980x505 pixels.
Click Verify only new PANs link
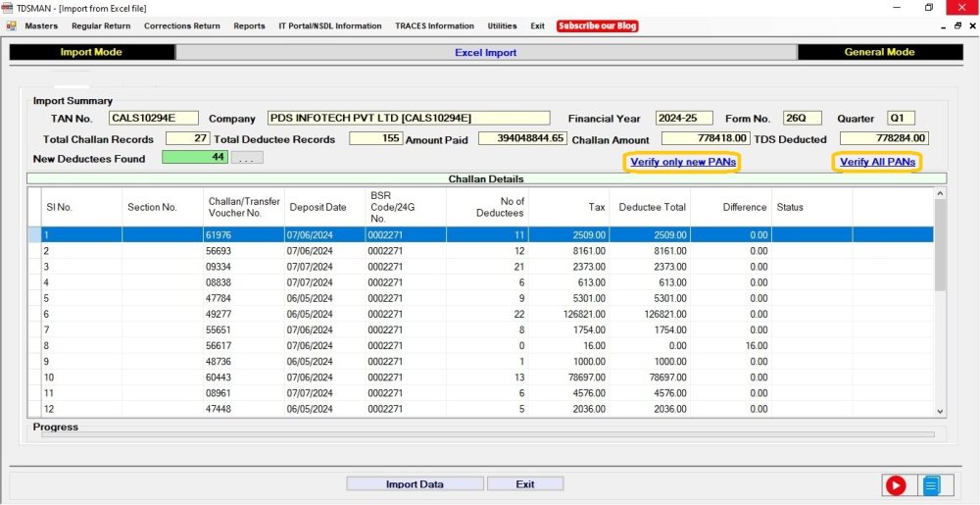pyautogui.click(x=682, y=162)
